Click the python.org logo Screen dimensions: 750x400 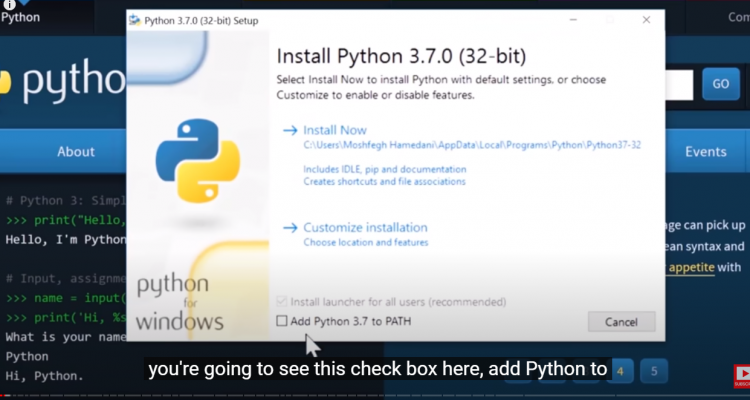(x=62, y=81)
